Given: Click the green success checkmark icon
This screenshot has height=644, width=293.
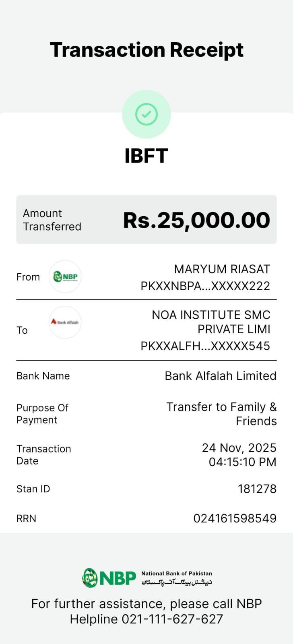Looking at the screenshot, I should coord(146,114).
